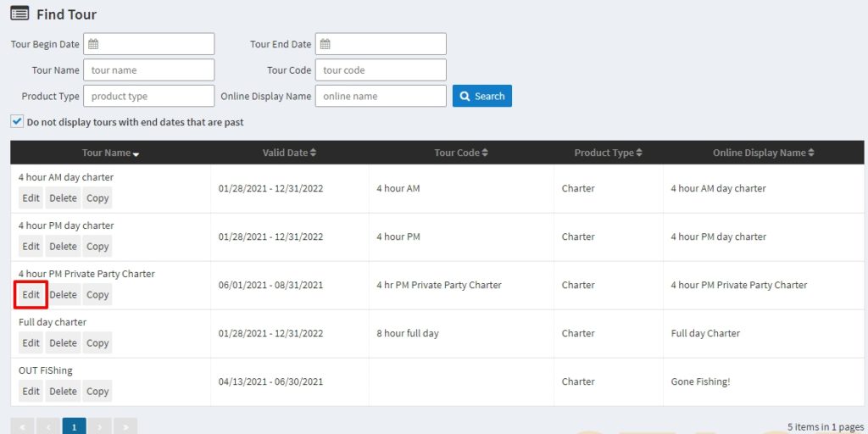The height and width of the screenshot is (434, 868).
Task: Sort table by Product Type column
Action: 608,153
